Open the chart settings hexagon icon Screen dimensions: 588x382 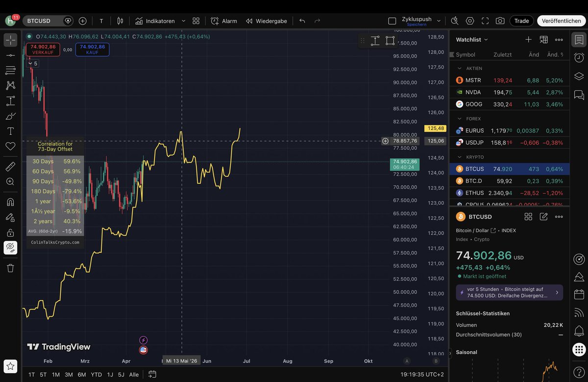coord(470,21)
